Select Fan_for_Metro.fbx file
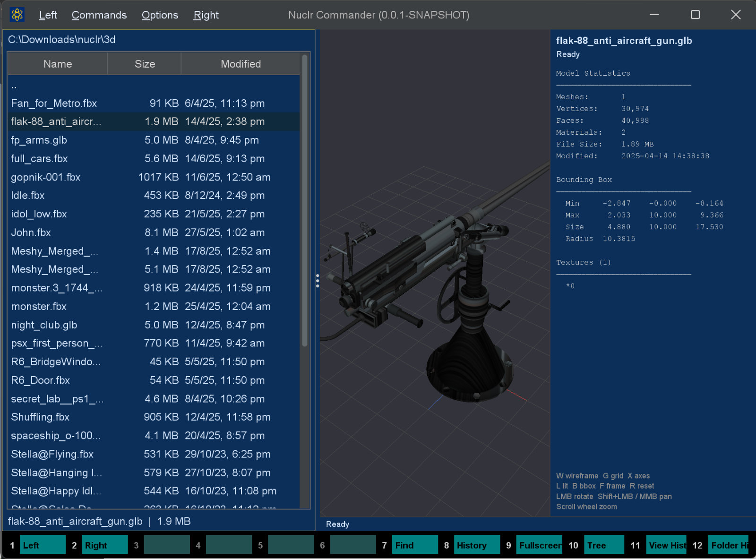Viewport: 756px width, 559px height. 154,103
